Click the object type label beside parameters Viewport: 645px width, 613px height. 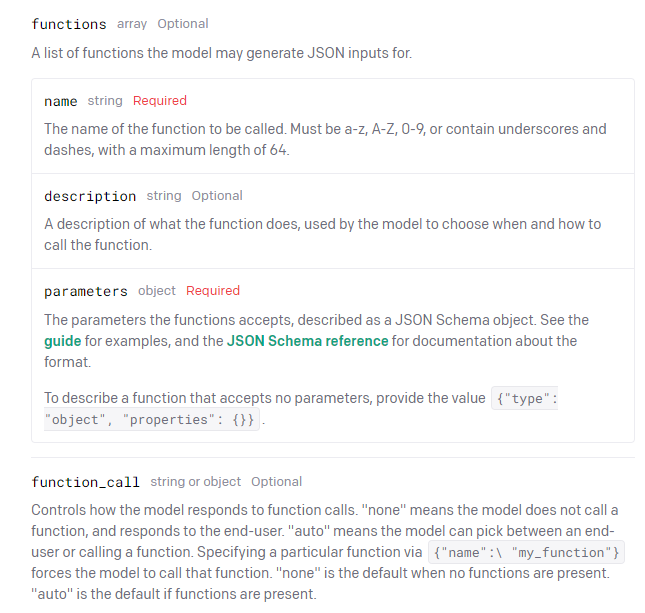[x=157, y=291]
